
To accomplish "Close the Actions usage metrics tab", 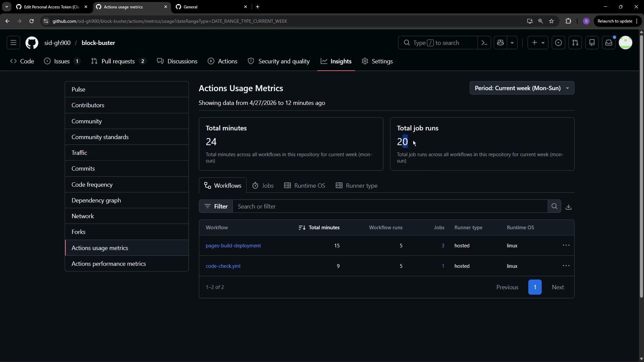I will 166,7.
